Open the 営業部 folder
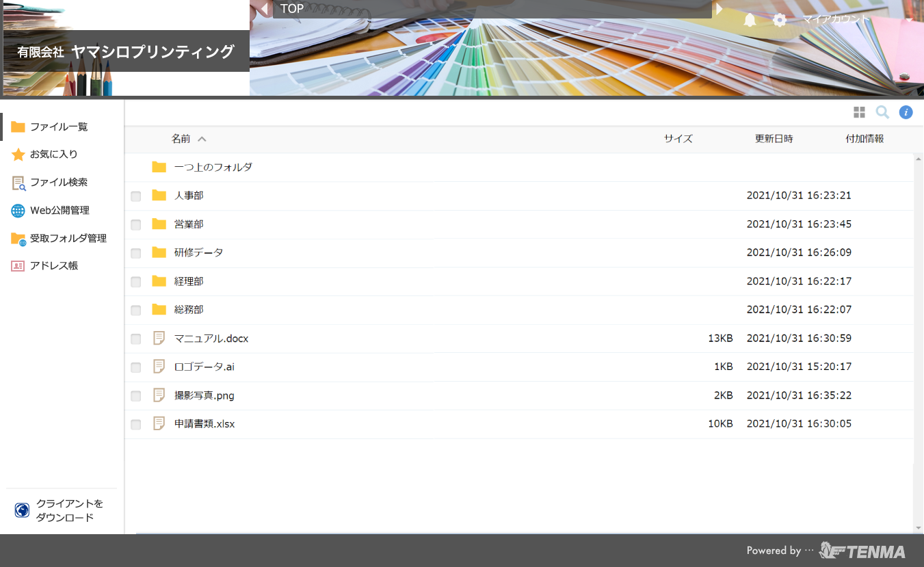Image resolution: width=924 pixels, height=567 pixels. click(189, 224)
